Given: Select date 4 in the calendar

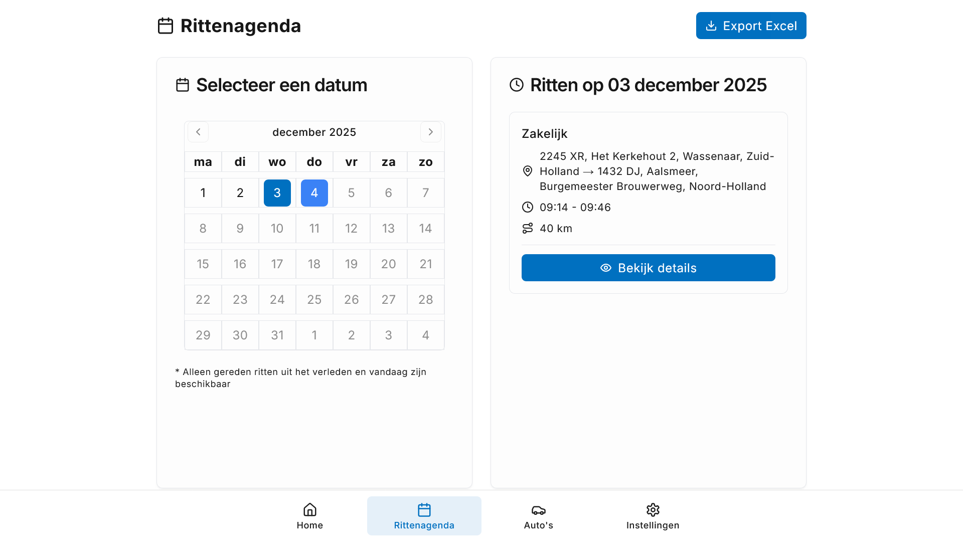Looking at the screenshot, I should (314, 193).
